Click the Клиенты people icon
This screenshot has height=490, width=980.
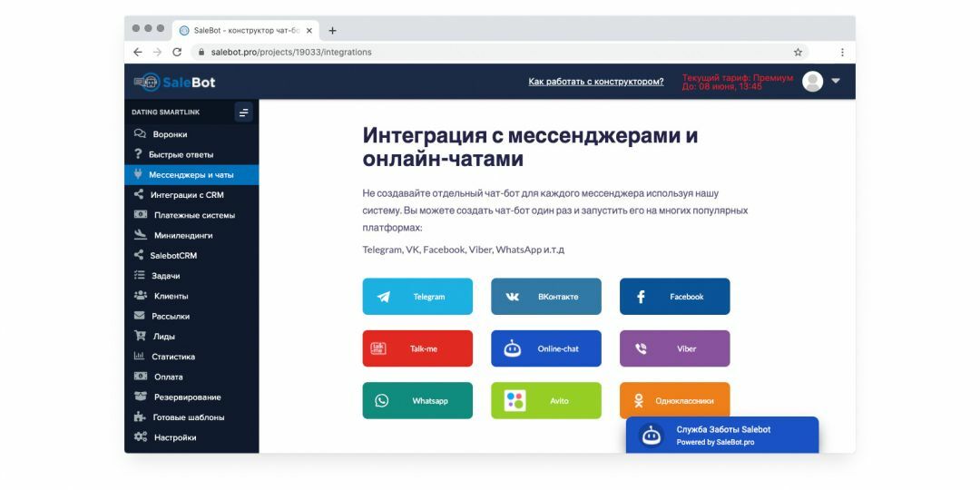tap(141, 296)
